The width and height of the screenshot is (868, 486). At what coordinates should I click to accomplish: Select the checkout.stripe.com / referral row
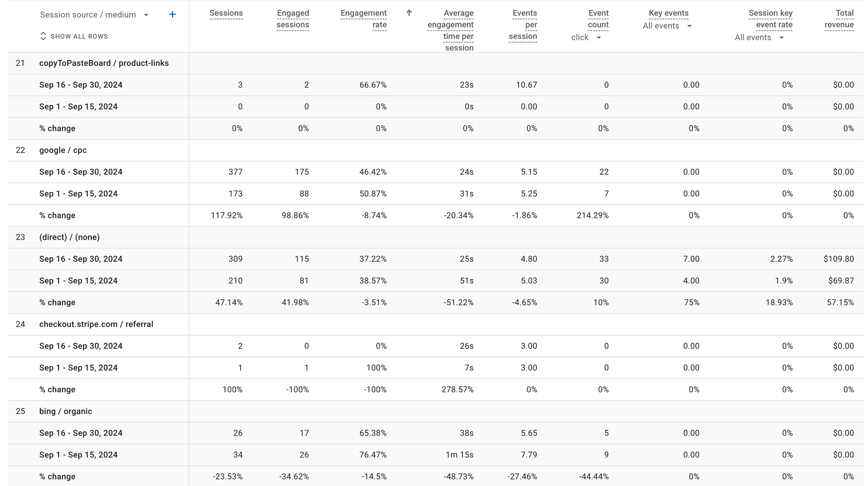(x=96, y=324)
